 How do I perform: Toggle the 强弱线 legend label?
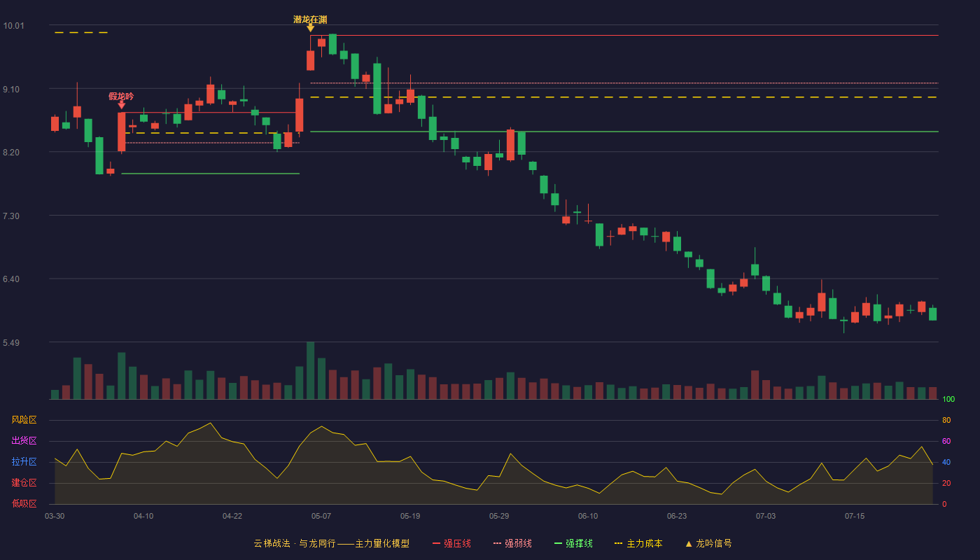coord(518,544)
